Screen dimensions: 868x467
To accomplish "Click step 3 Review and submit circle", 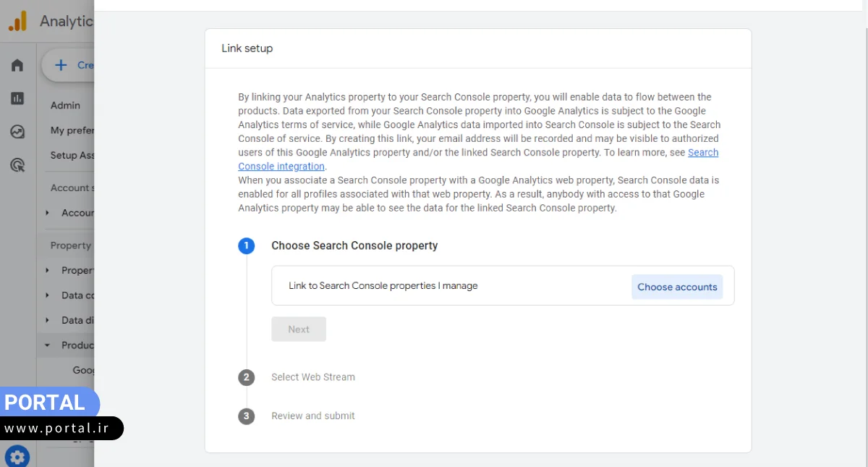I will coord(246,416).
